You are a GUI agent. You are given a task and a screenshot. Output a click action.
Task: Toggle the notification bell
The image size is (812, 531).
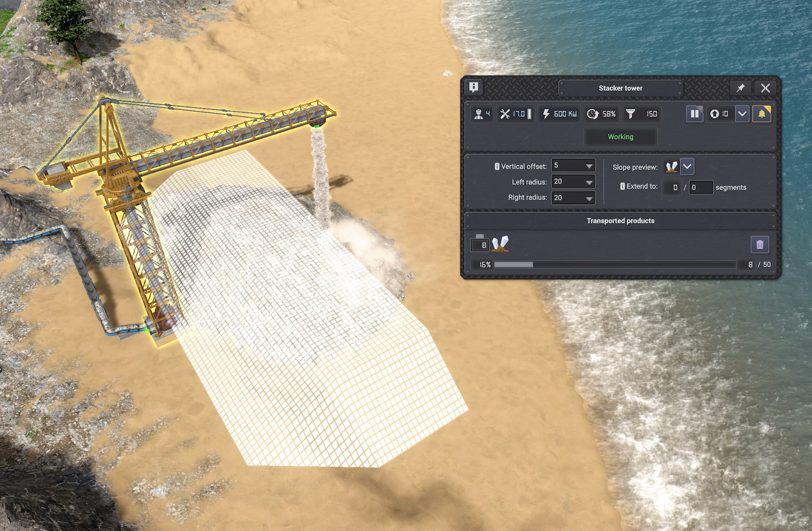coord(762,114)
